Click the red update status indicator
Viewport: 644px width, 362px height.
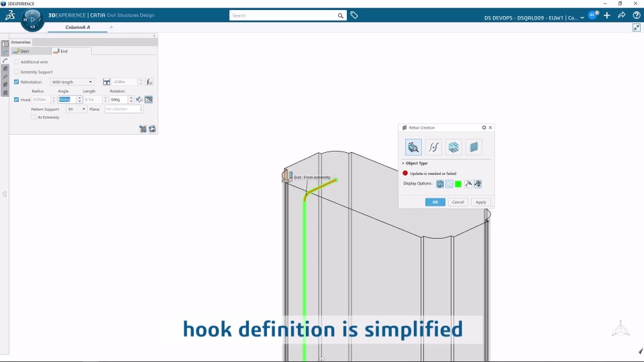[x=405, y=173]
